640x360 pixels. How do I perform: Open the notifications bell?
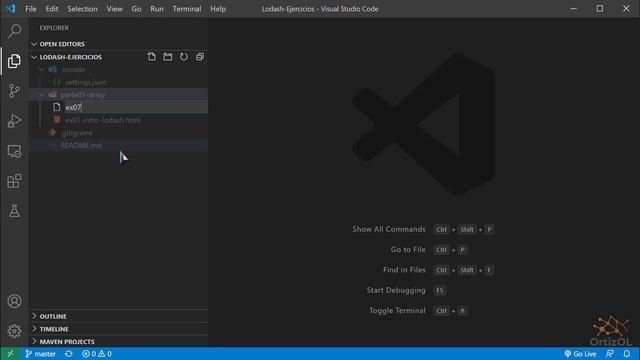point(627,354)
